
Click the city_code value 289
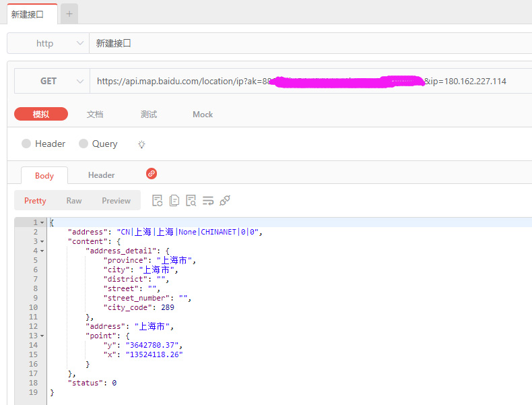pyautogui.click(x=168, y=307)
